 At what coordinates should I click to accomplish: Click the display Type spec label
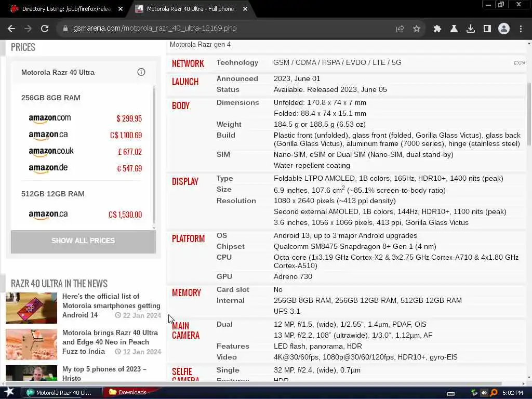pyautogui.click(x=224, y=179)
